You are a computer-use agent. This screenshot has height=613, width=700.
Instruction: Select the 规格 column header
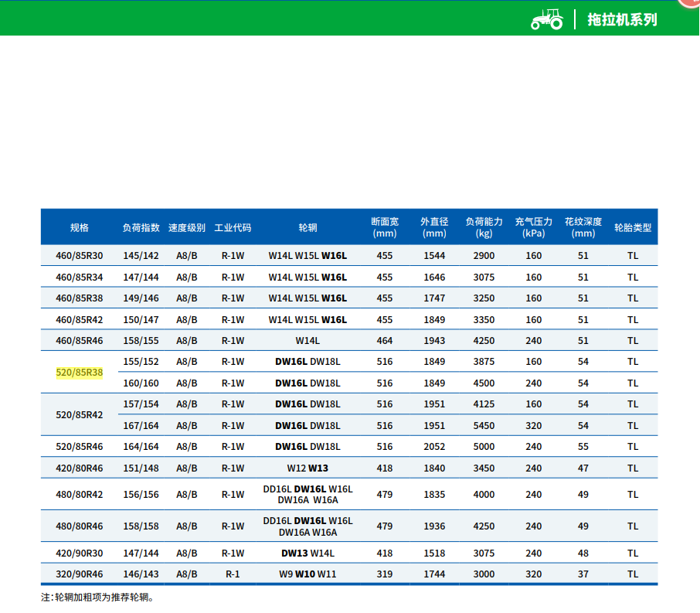[x=80, y=227]
